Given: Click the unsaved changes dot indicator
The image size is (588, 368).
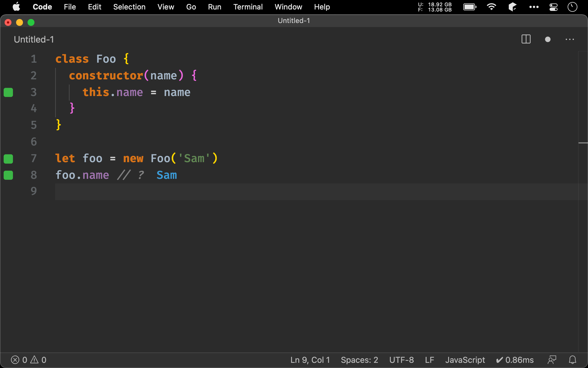Looking at the screenshot, I should [x=548, y=39].
